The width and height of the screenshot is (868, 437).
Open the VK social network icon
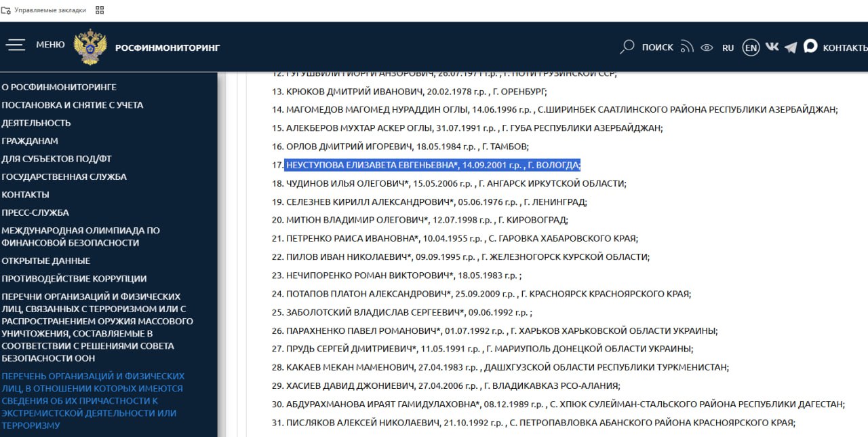(772, 47)
